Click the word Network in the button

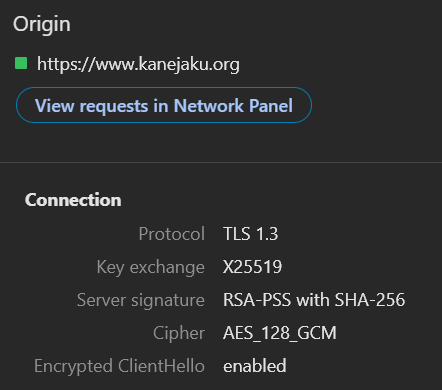tap(209, 106)
